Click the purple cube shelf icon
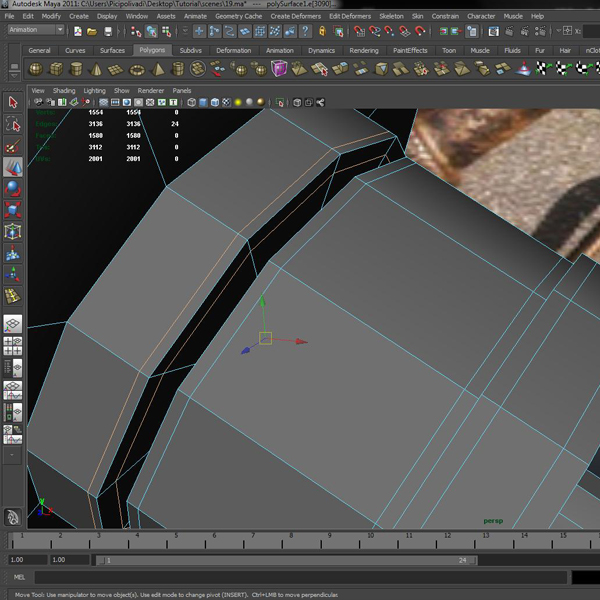600x600 pixels. [279, 69]
